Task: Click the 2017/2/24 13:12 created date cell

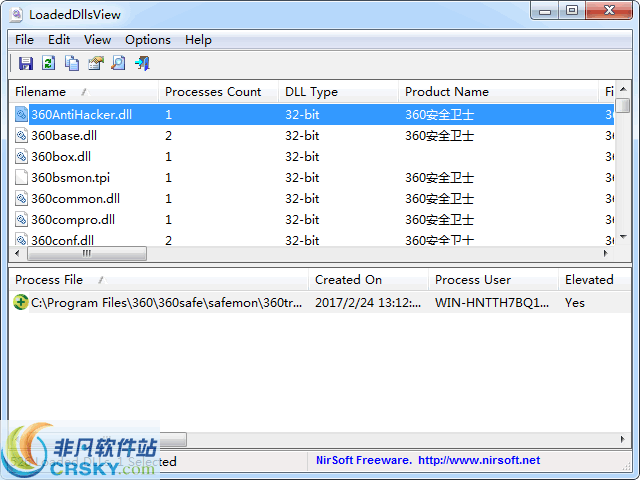Action: click(368, 302)
